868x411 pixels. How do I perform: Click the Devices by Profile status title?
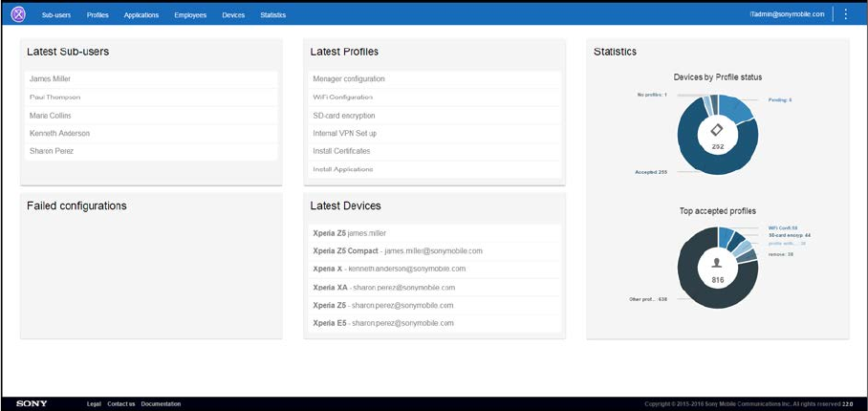coord(717,76)
